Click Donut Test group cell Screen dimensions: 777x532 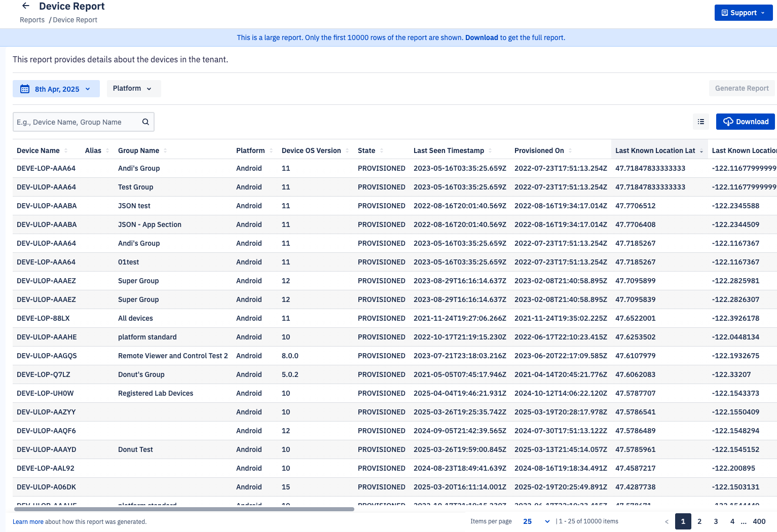click(135, 449)
